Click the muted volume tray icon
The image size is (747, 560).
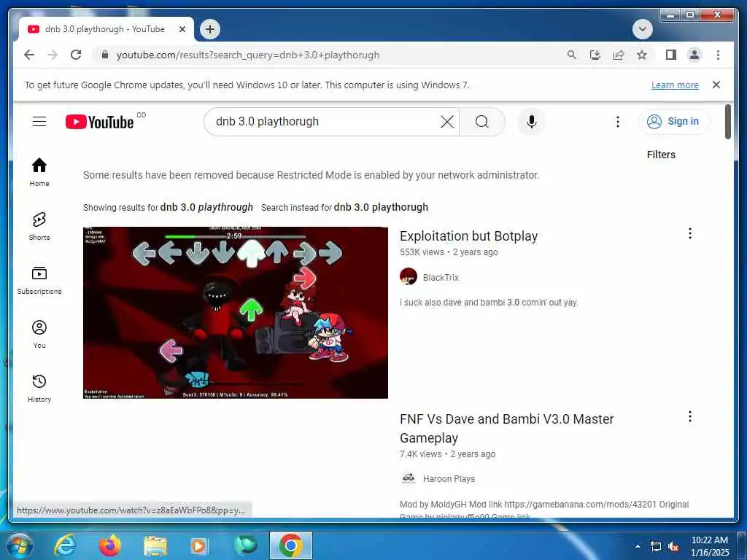673,547
